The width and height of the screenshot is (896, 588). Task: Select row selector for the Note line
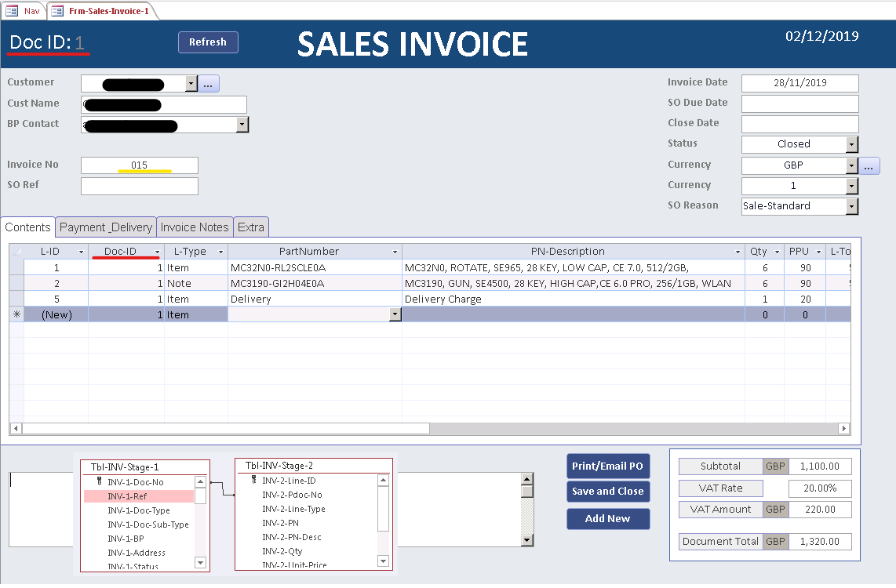click(16, 283)
